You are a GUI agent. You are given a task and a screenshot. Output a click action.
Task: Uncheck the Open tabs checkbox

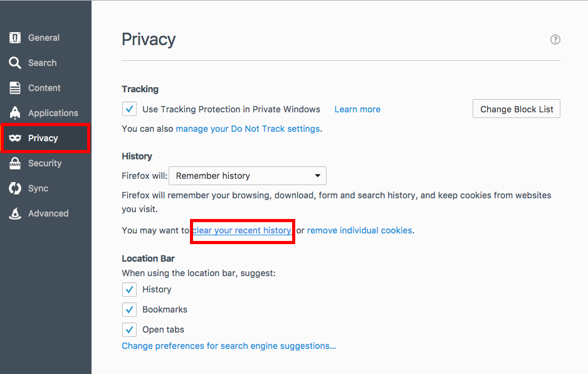click(129, 329)
